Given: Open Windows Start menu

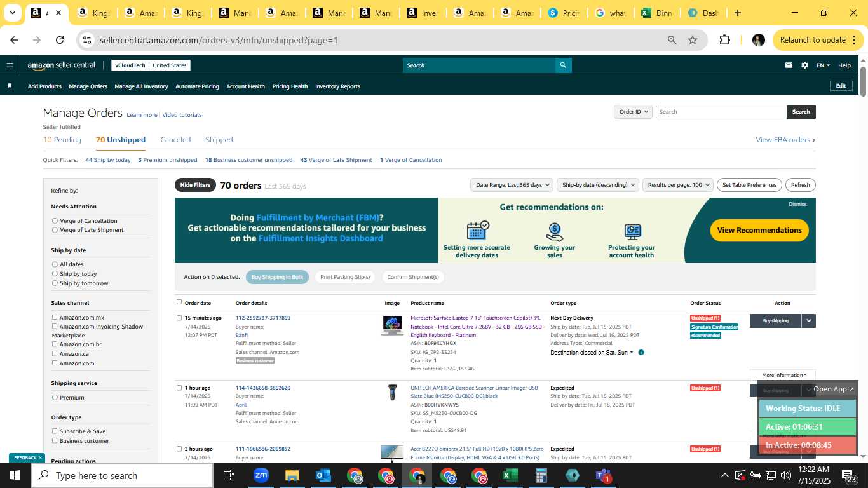Looking at the screenshot, I should [15, 475].
